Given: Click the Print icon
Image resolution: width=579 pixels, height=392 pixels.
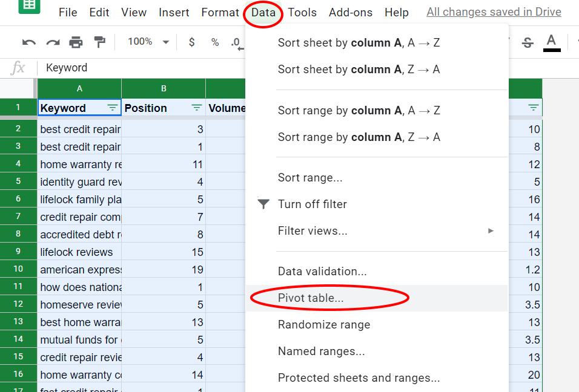Looking at the screenshot, I should coord(76,42).
